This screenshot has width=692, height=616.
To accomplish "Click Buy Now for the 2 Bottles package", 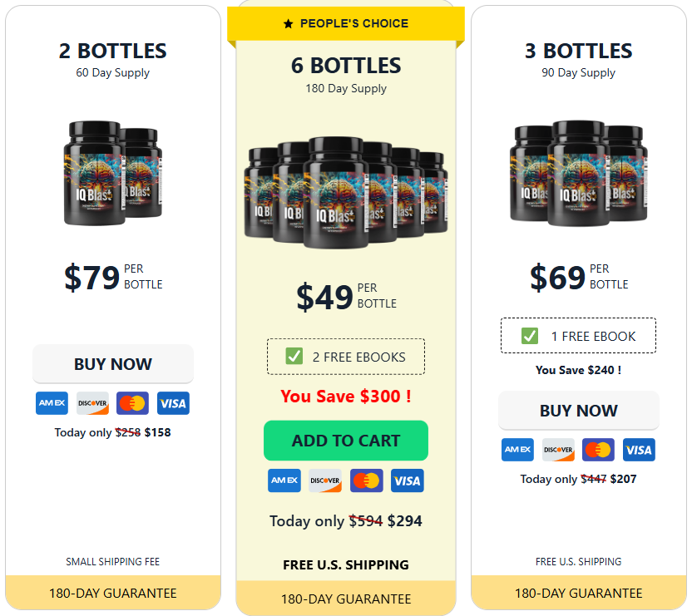I will [x=113, y=364].
